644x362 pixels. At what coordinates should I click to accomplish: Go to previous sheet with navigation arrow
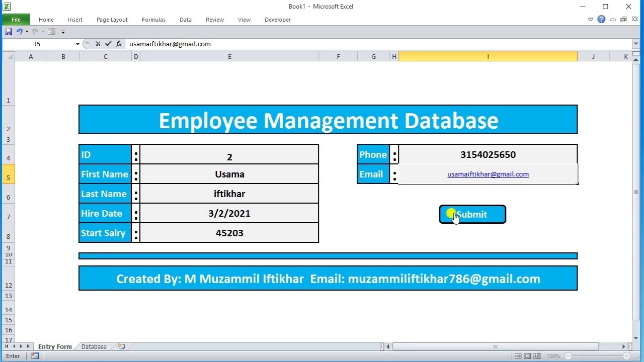click(14, 346)
